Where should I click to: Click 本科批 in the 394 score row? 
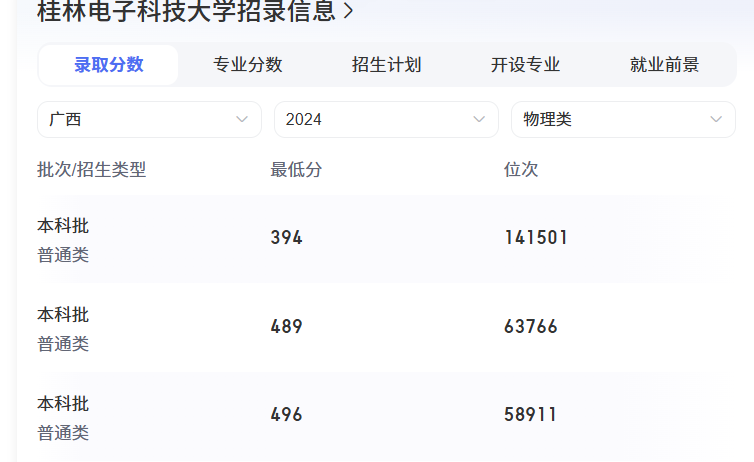(63, 225)
